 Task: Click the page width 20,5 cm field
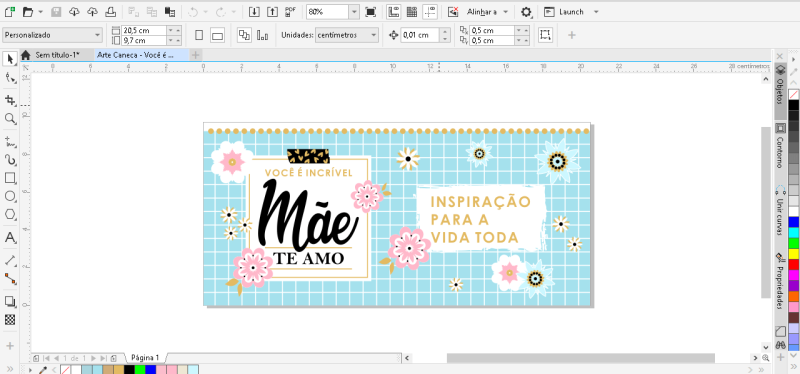pyautogui.click(x=144, y=30)
